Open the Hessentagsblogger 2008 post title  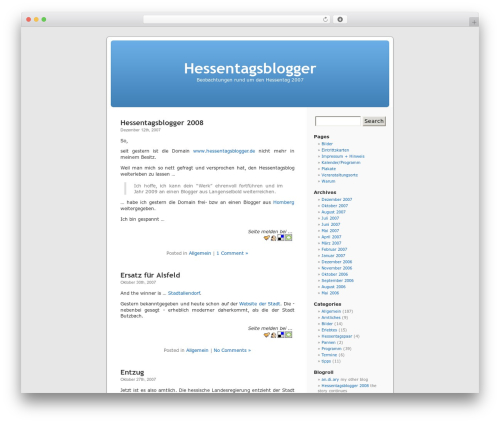[x=162, y=123]
